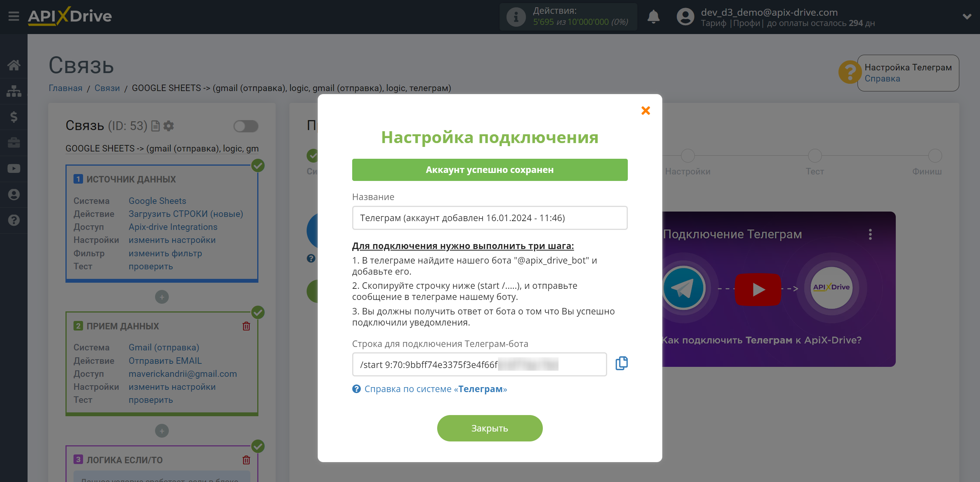Go to Связи breadcrumb
The image size is (980, 482).
(107, 88)
